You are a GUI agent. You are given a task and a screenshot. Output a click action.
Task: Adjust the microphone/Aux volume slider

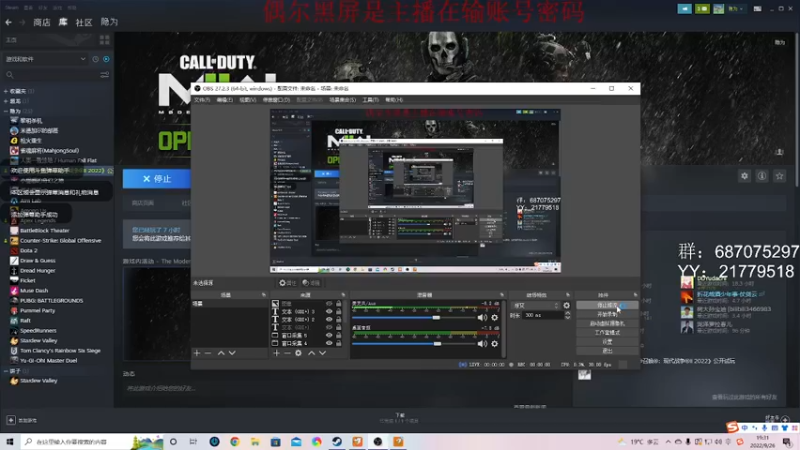(x=415, y=317)
